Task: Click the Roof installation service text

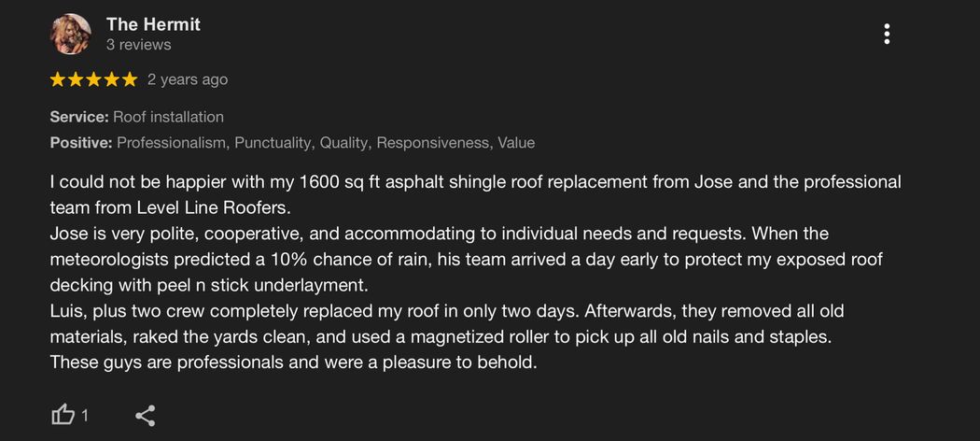Action: 168,117
